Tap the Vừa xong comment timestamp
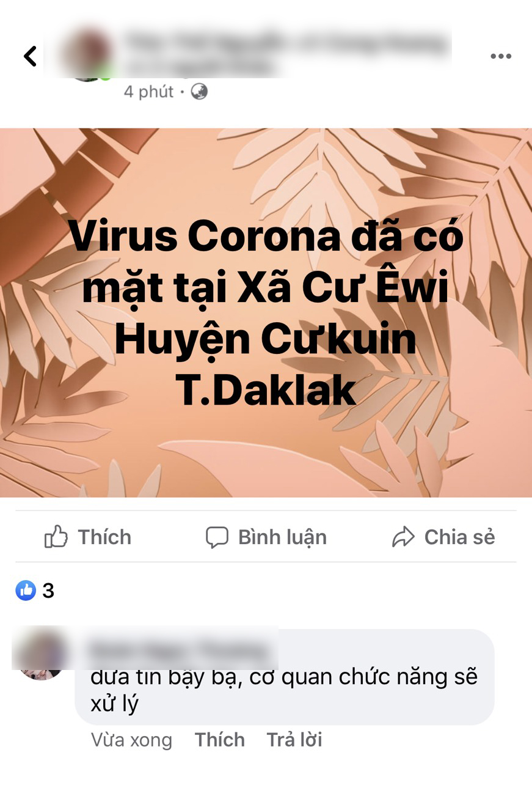 click(x=131, y=740)
